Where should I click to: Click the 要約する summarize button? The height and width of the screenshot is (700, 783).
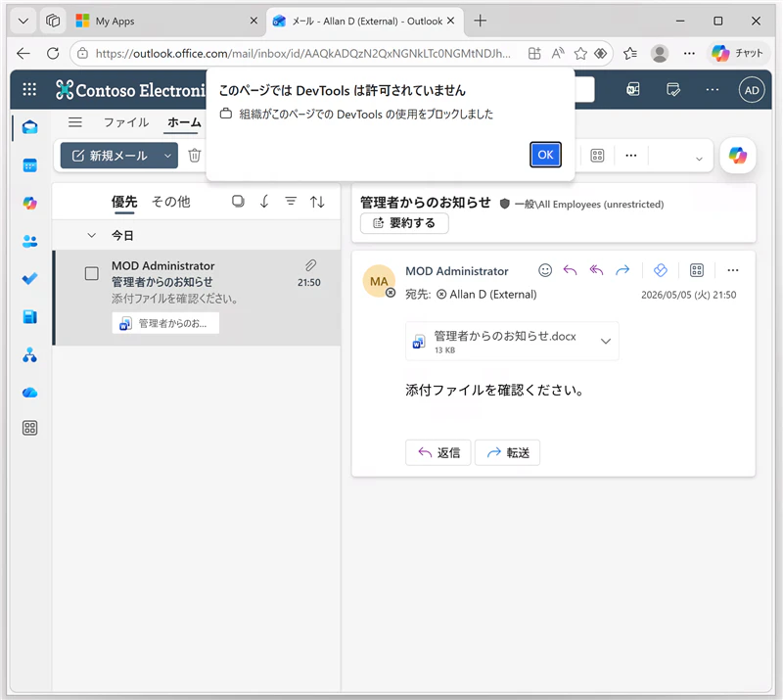coord(404,223)
